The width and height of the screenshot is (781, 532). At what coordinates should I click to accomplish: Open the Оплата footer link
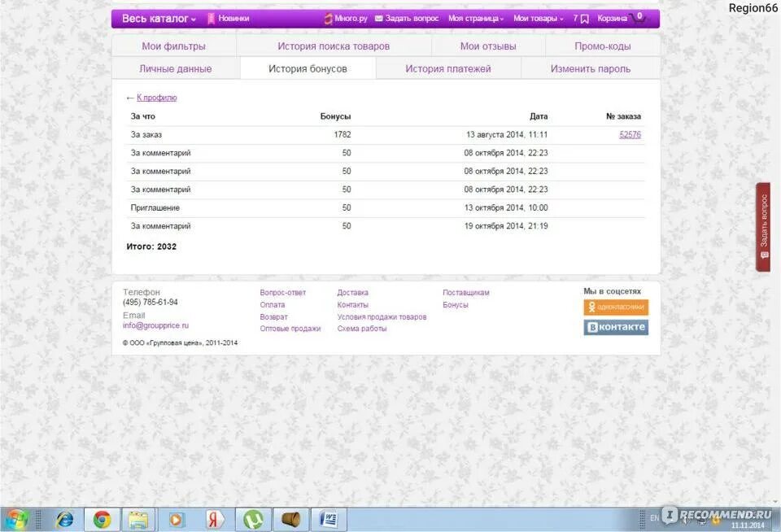pyautogui.click(x=273, y=304)
